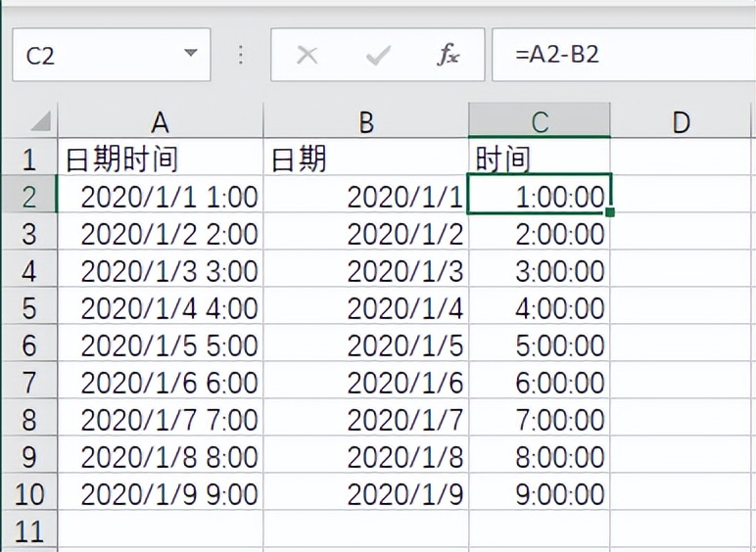The width and height of the screenshot is (756, 552).
Task: Select time cell 2:00:00
Action: (x=540, y=231)
